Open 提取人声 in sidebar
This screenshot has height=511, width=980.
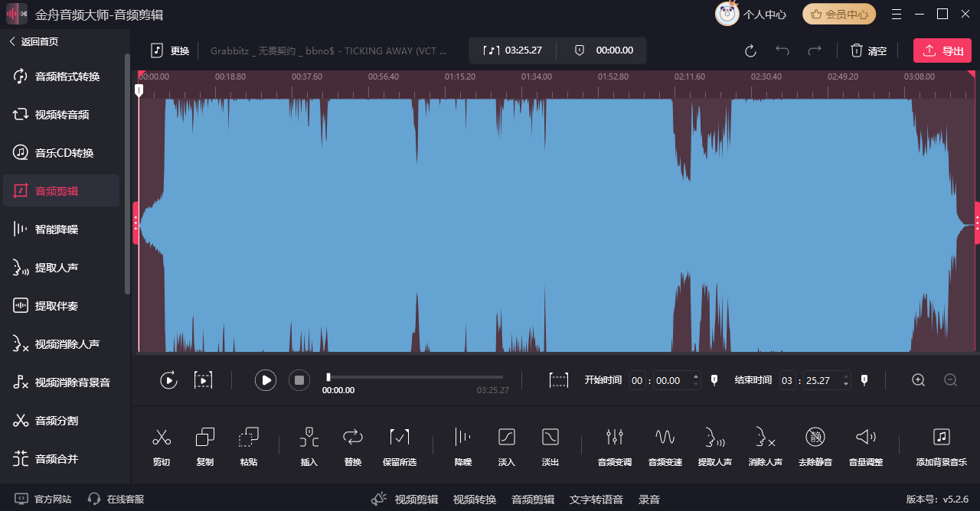coord(61,268)
